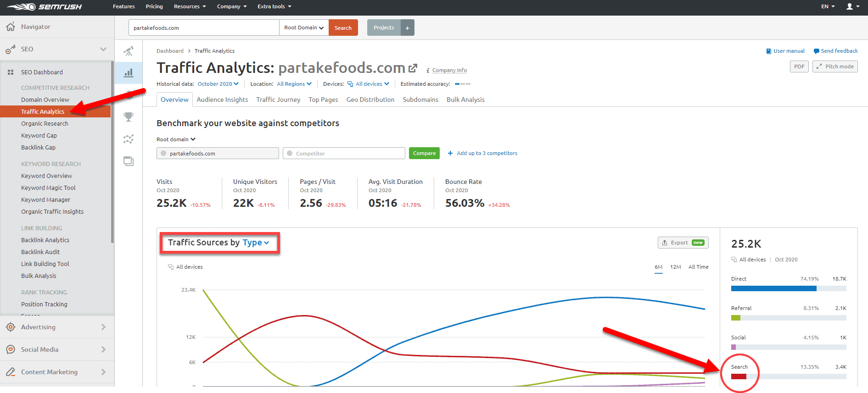Select the Overview tab
868x393 pixels.
point(174,100)
